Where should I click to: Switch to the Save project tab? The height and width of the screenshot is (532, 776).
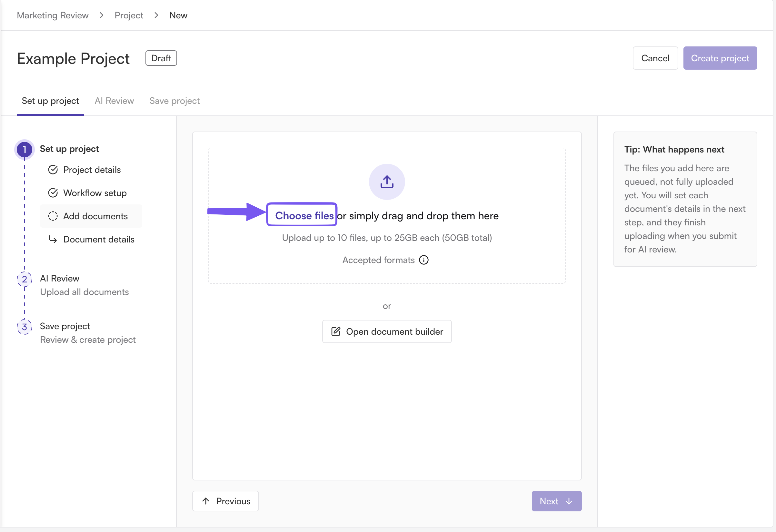click(174, 101)
